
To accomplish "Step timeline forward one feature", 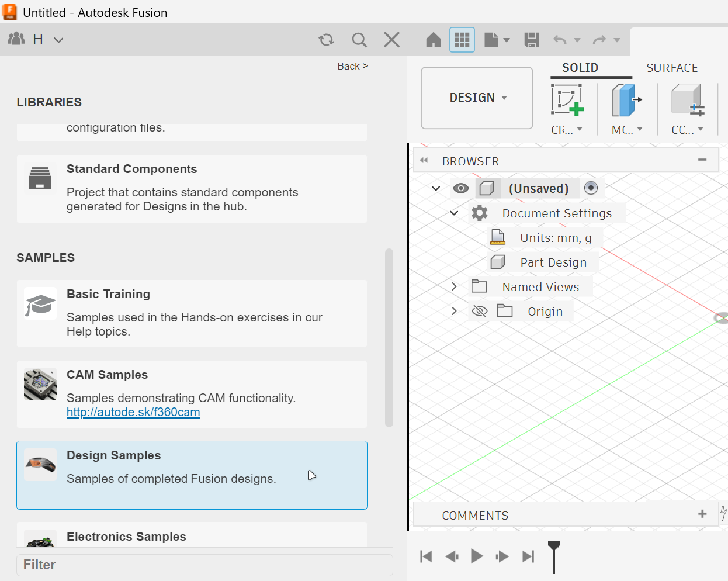I will (502, 556).
